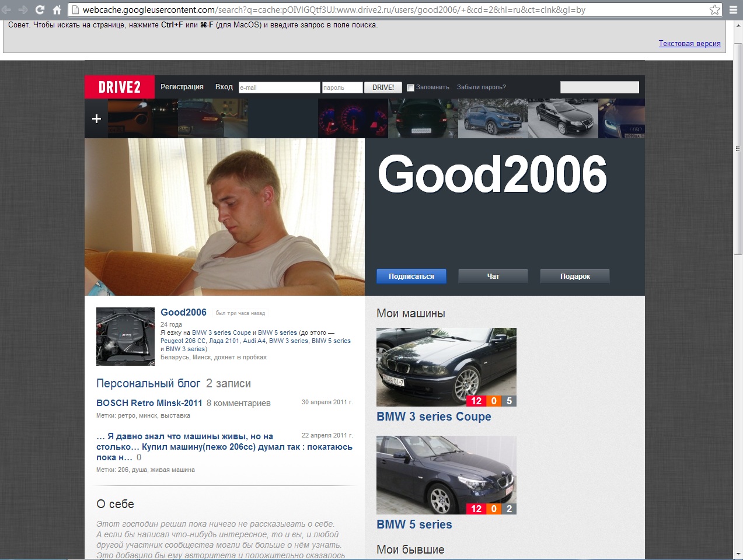Click the scrollbar down arrow

coord(738,554)
